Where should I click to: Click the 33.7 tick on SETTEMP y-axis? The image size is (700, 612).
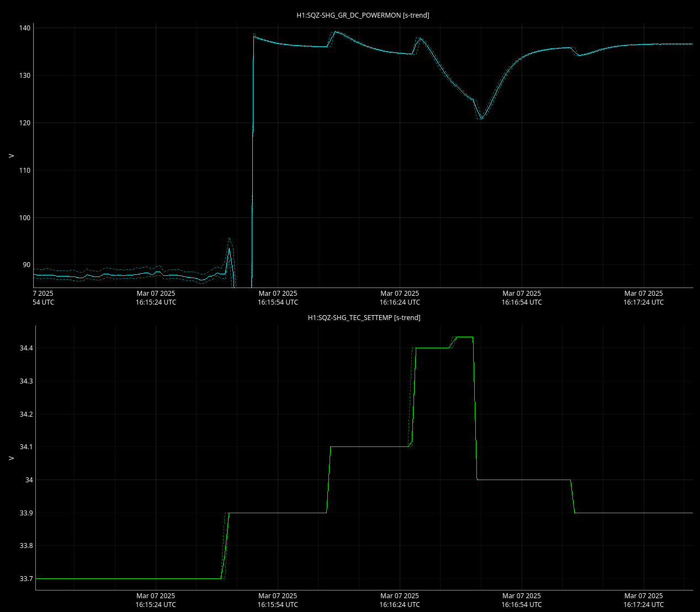click(x=26, y=579)
